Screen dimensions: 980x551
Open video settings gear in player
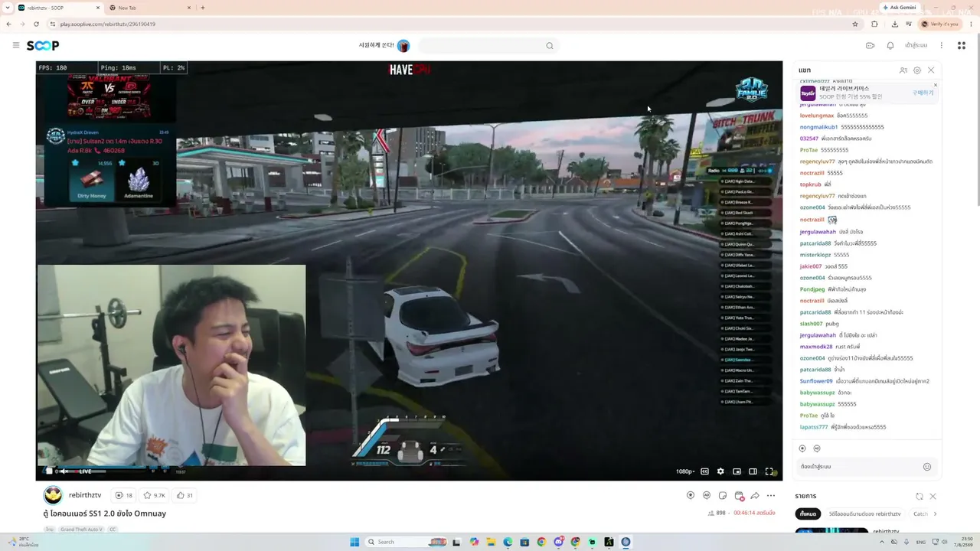[720, 471]
